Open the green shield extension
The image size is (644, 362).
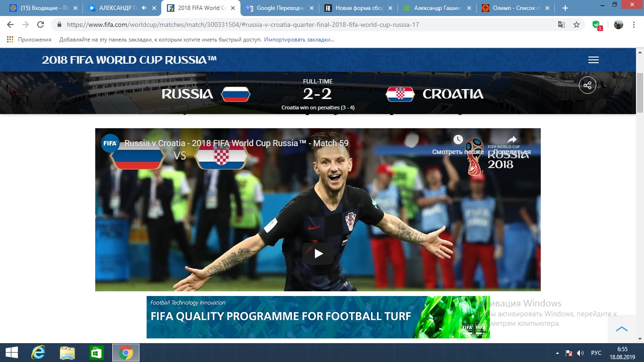[x=597, y=25]
